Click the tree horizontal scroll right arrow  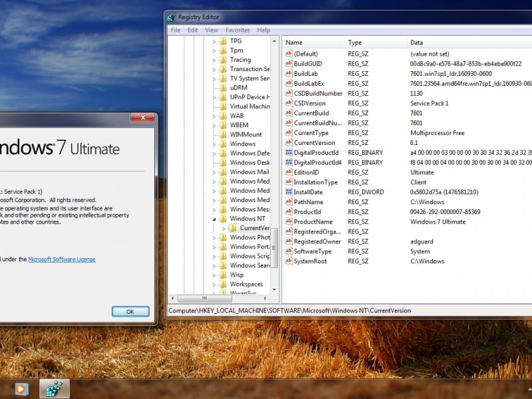265,298
